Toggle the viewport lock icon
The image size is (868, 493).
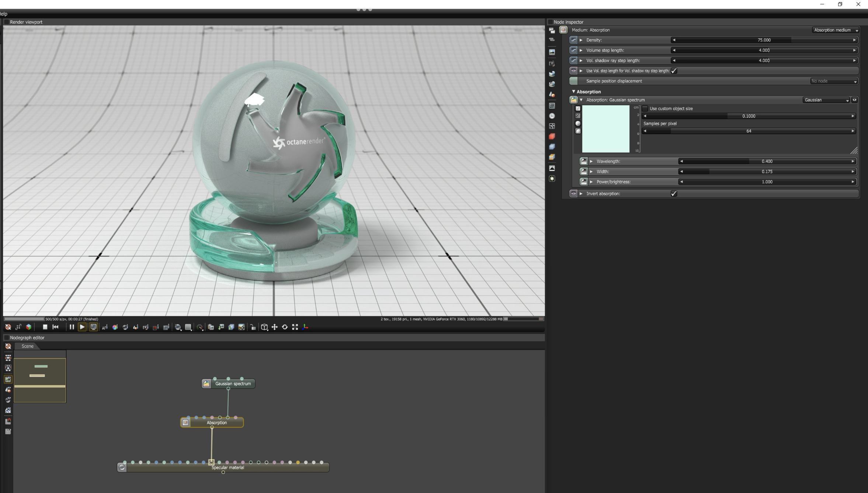point(253,327)
